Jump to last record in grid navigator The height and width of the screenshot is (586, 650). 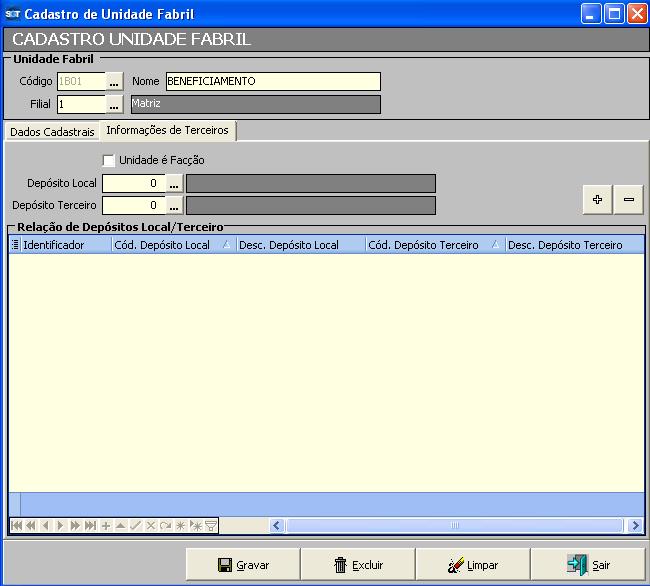(x=90, y=526)
